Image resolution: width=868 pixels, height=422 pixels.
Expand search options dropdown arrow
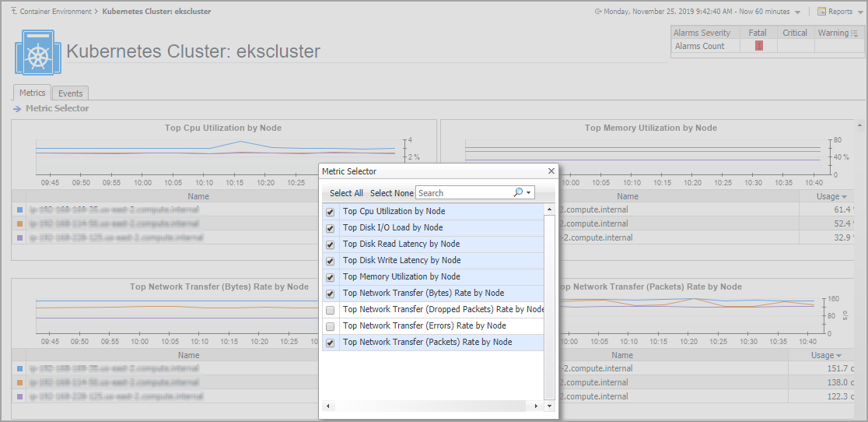[530, 193]
